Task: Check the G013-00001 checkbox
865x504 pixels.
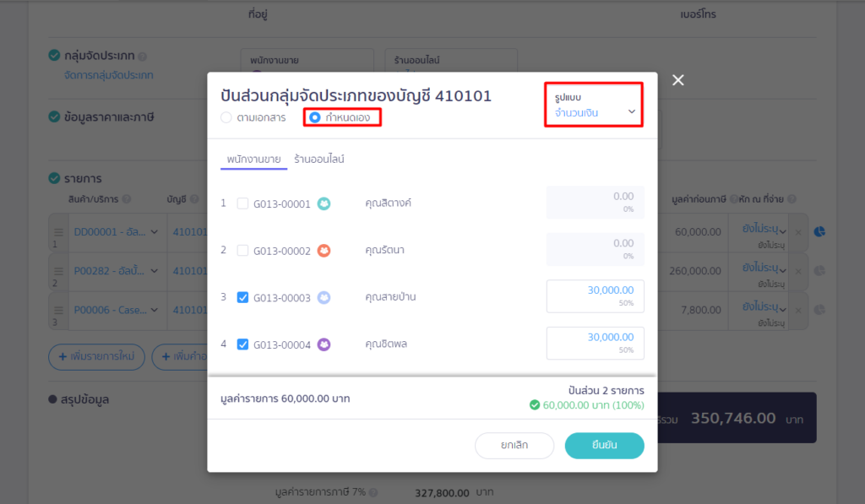Action: (x=243, y=203)
